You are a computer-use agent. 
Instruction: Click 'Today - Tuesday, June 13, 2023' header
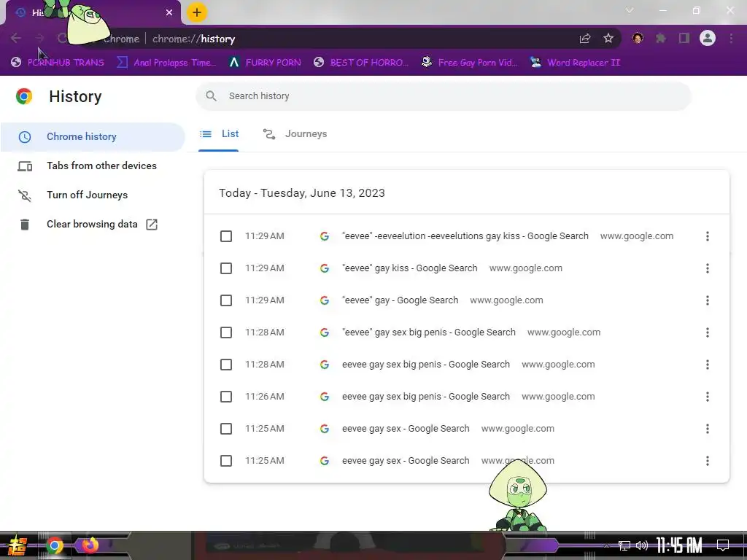[302, 192]
